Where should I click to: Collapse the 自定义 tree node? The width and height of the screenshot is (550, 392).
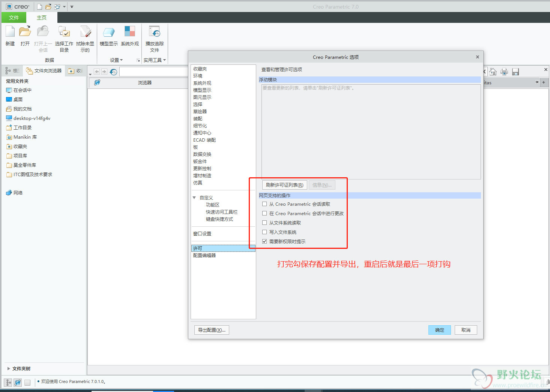tap(194, 197)
